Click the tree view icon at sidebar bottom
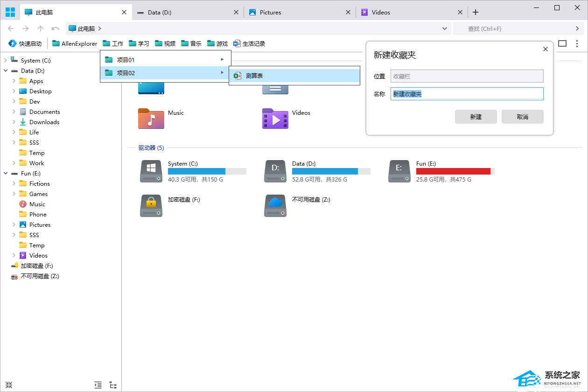The height and width of the screenshot is (392, 588). 113,385
